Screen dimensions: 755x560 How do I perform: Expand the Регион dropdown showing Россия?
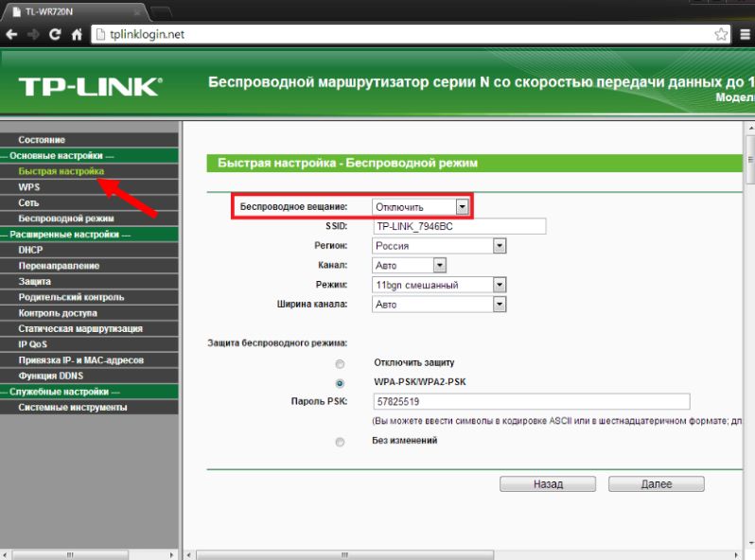click(x=439, y=246)
